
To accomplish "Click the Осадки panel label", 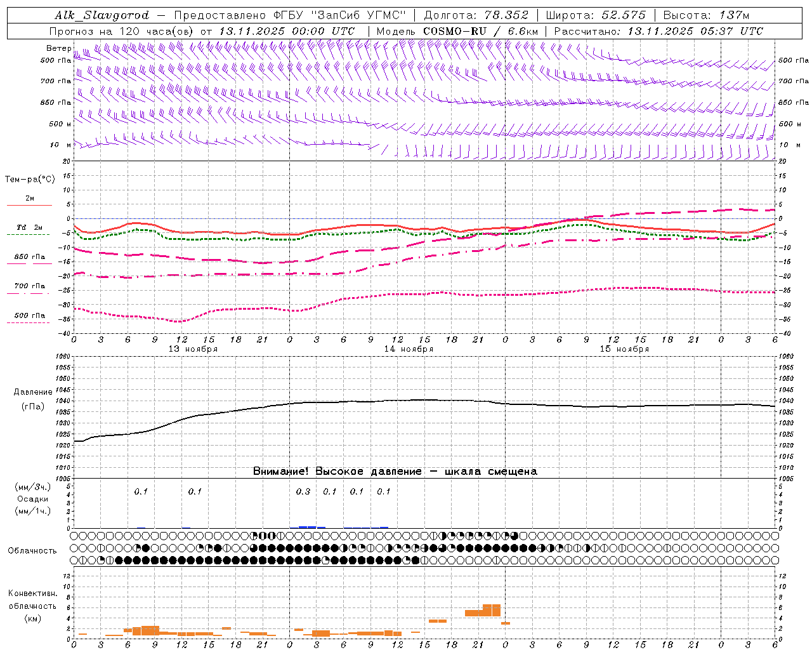I will pyautogui.click(x=32, y=499).
